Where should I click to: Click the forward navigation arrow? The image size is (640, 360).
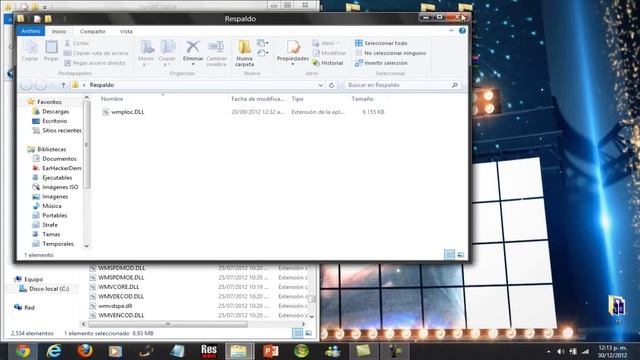(41, 85)
